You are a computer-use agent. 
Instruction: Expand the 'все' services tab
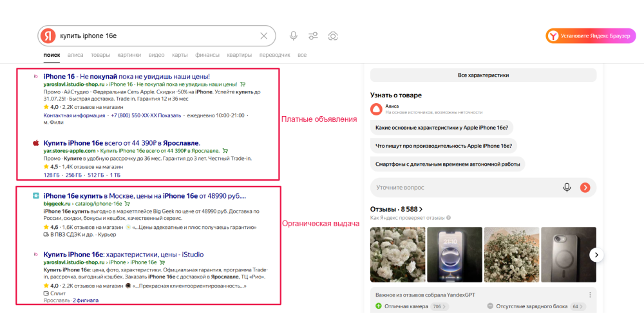302,55
